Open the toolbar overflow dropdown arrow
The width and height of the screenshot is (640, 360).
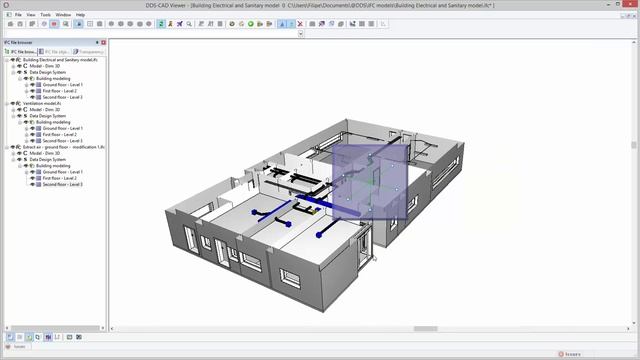pos(300,34)
